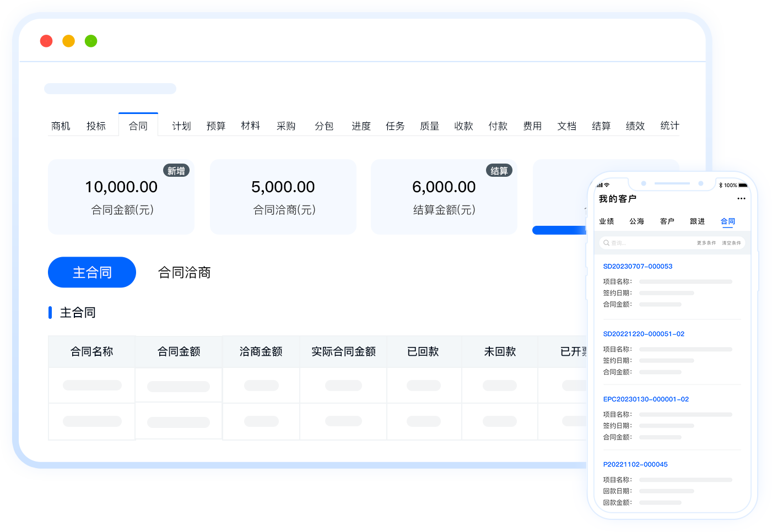Viewport: 772px width, 532px height.
Task: Click the red window control dot
Action: click(x=46, y=41)
